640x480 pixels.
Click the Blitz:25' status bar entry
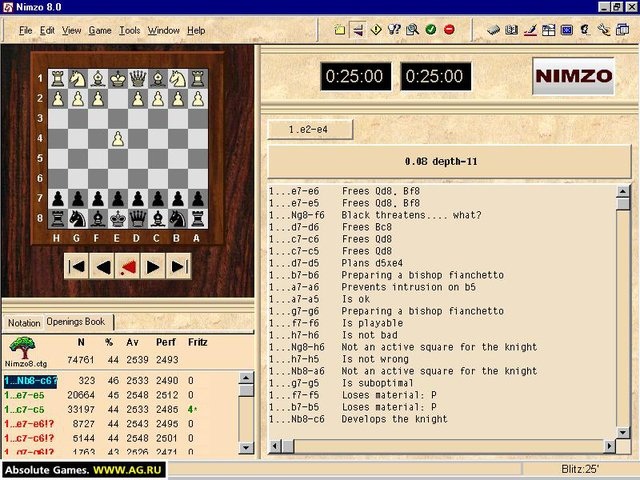click(x=580, y=469)
